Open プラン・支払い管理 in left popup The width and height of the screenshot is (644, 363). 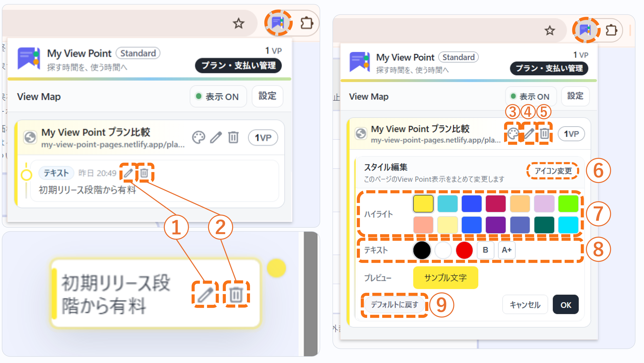(x=238, y=65)
